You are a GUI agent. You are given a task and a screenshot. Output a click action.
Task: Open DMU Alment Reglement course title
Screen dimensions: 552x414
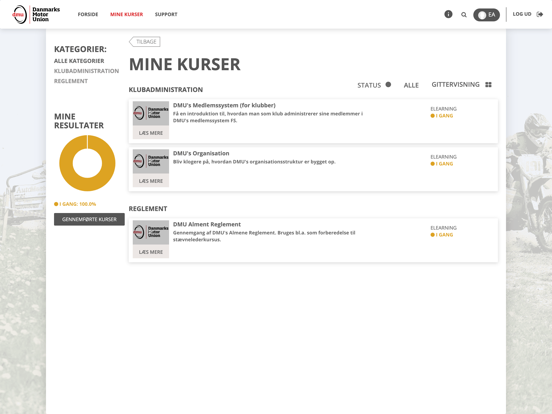207,224
